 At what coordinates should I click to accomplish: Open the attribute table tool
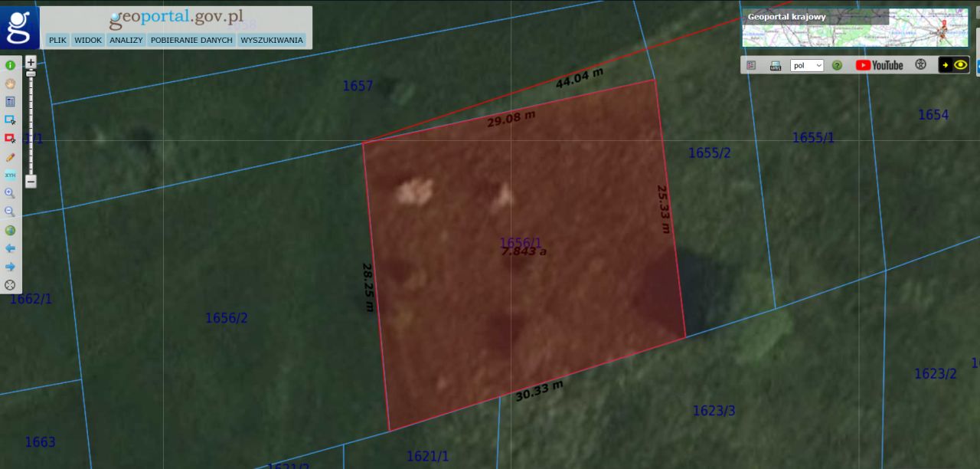10,102
